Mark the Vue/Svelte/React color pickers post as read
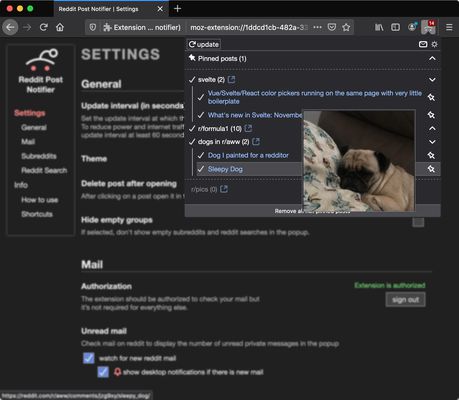This screenshot has width=459, height=400. (201, 97)
